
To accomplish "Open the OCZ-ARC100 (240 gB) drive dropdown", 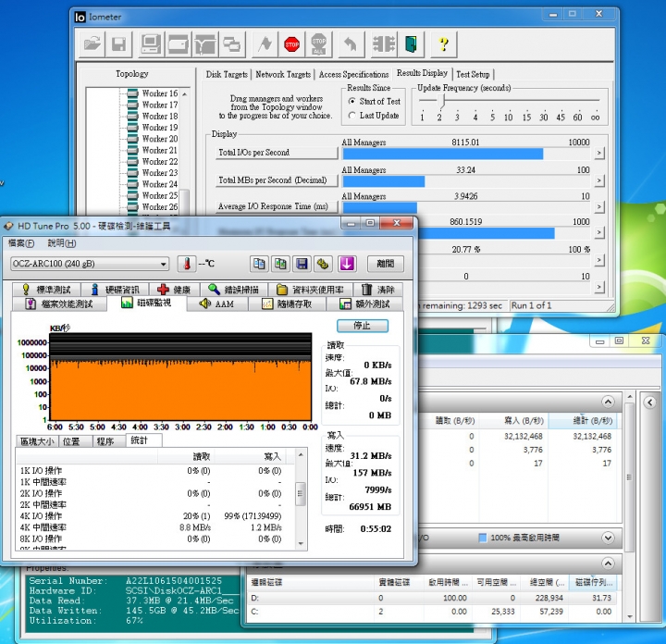I will (x=90, y=264).
